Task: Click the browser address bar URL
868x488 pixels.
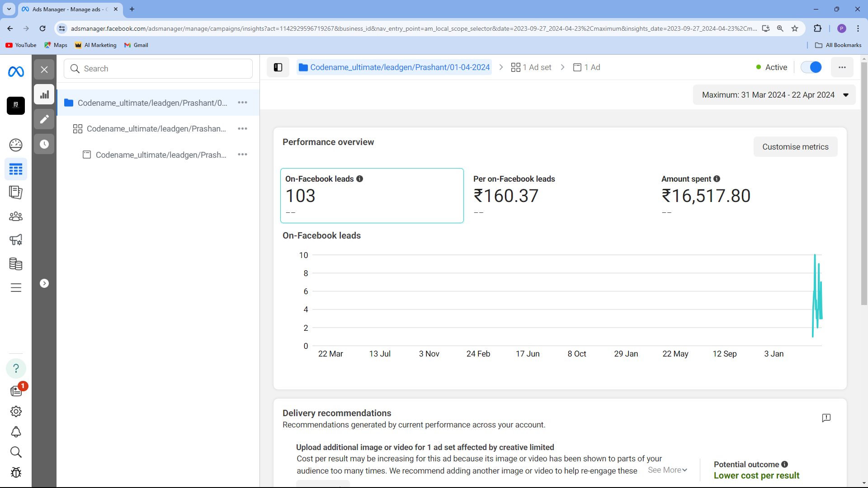Action: (x=414, y=28)
